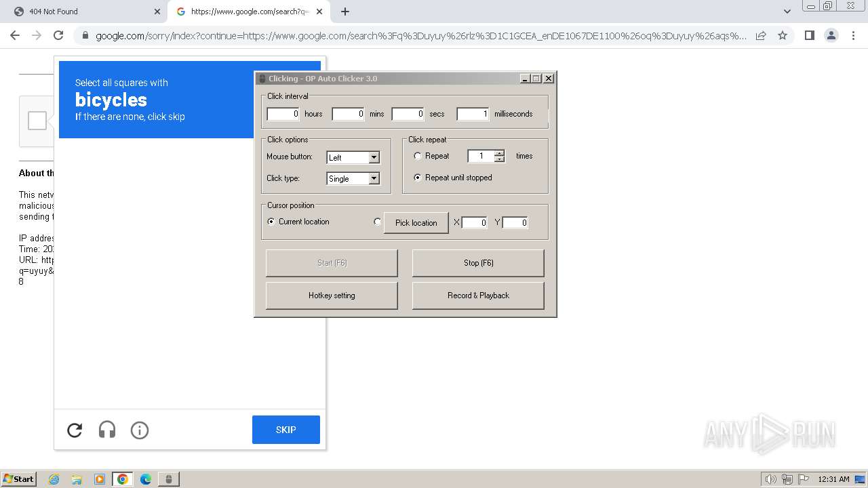The image size is (868, 488).
Task: Open Chrome three-dot menu
Action: click(852, 35)
